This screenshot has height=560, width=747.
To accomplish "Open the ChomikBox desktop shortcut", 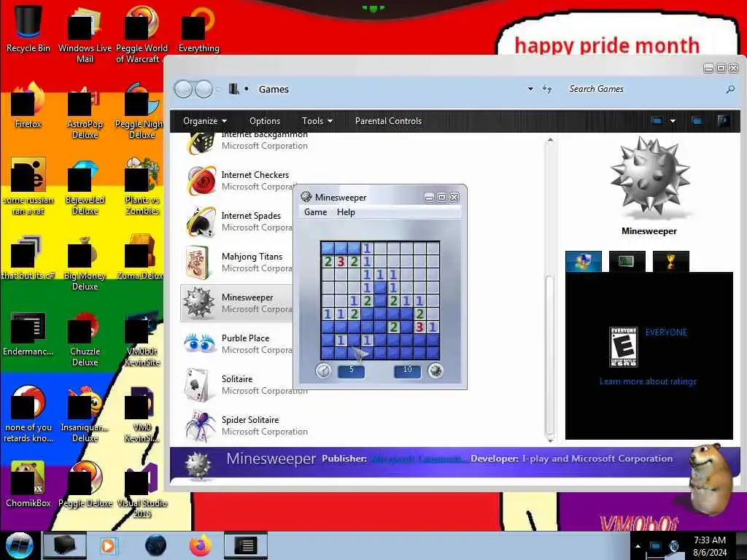I will point(28,485).
